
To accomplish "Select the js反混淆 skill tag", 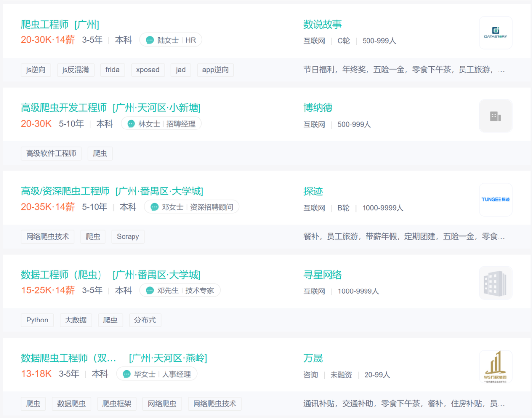I will pos(75,70).
